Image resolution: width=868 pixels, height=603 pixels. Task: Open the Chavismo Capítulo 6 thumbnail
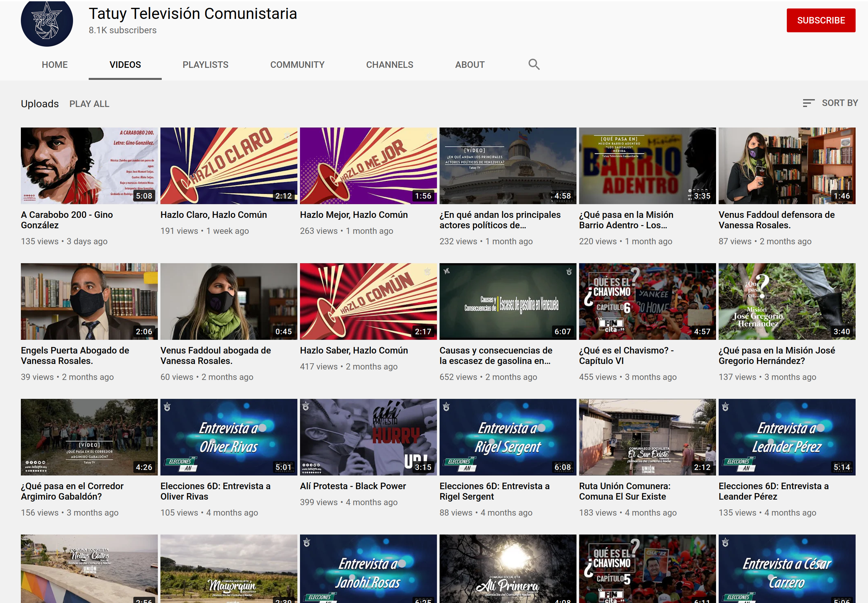click(647, 301)
